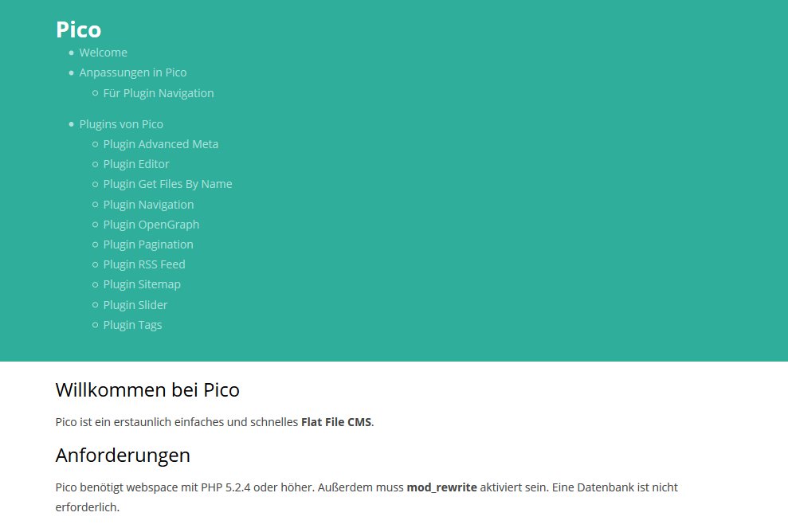
Task: Click the PHP 5.2.4 requirements paragraph
Action: pos(239,487)
